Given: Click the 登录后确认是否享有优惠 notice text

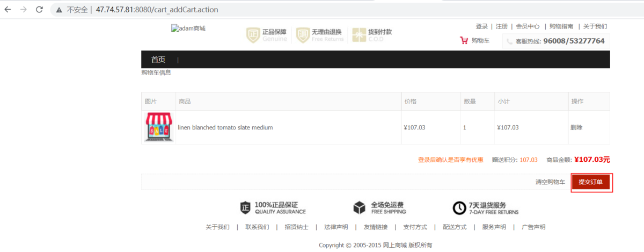Looking at the screenshot, I should pos(450,160).
